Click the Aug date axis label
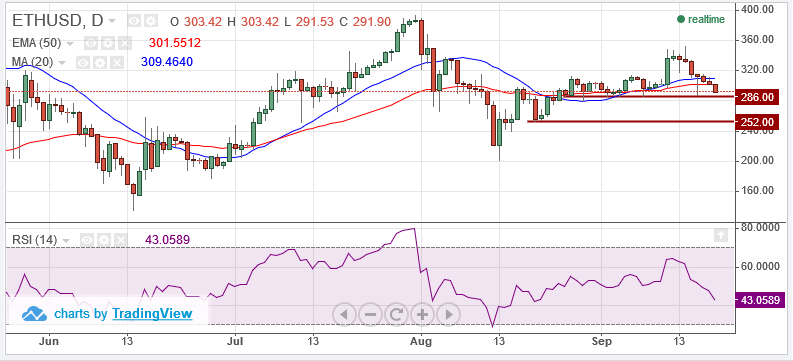 click(421, 341)
